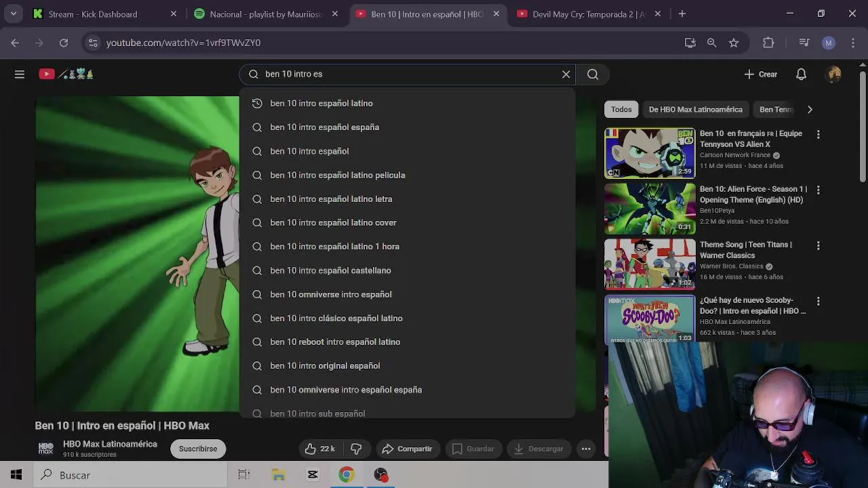Pick 'ben 10 intro español castellano'
Viewport: 868px width, 488px height.
point(407,270)
